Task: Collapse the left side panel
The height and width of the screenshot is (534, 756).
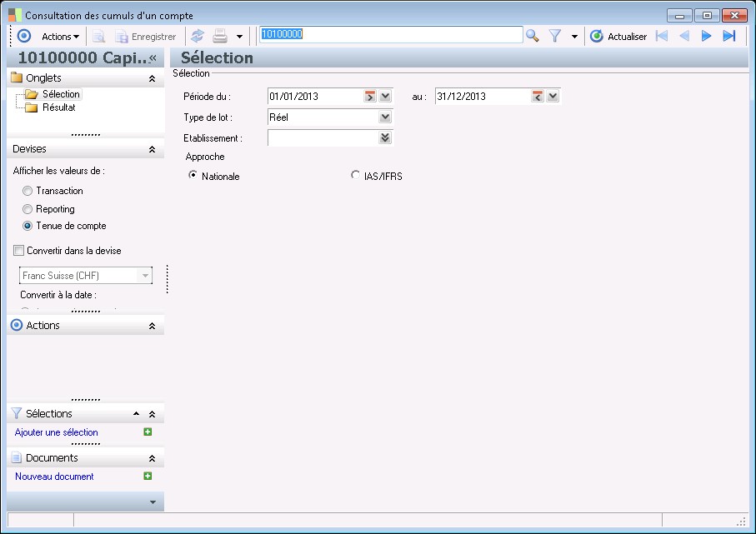Action: click(153, 58)
